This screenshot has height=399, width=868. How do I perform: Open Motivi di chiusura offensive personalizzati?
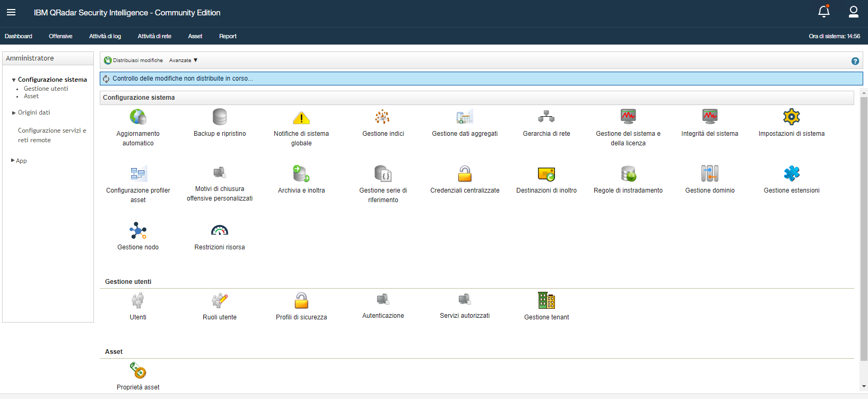point(220,184)
